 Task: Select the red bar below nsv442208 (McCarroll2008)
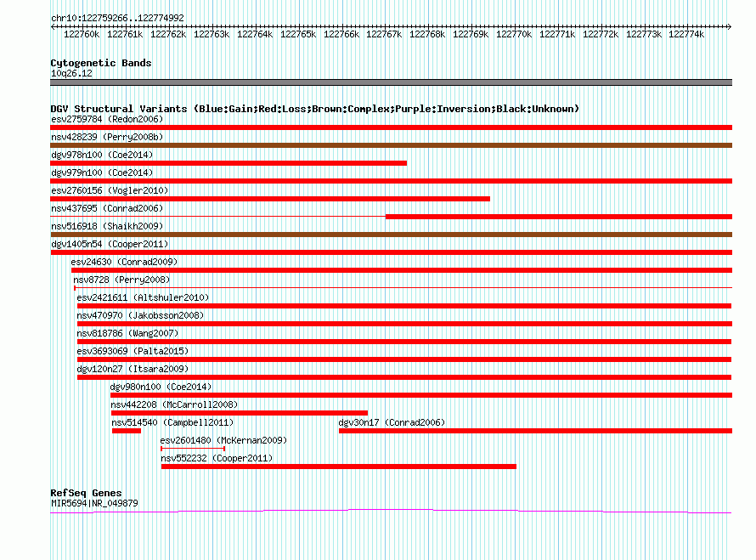tap(240, 413)
